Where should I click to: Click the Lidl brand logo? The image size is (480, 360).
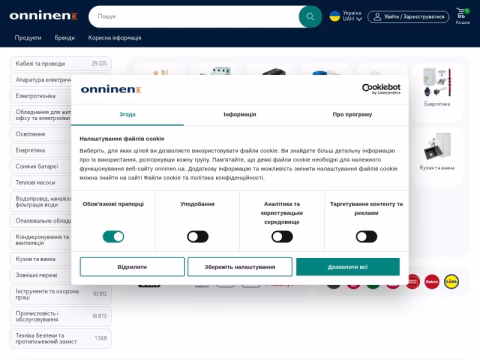point(452,282)
